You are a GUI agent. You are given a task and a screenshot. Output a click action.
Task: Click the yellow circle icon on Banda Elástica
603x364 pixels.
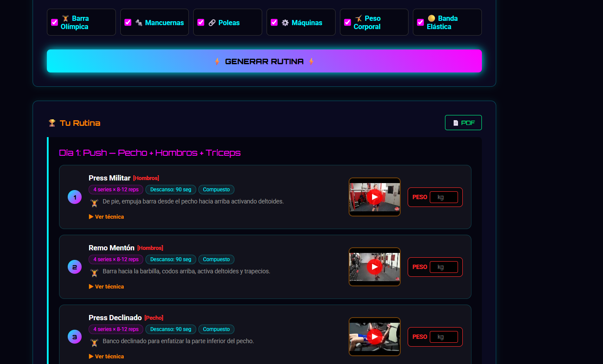[432, 18]
